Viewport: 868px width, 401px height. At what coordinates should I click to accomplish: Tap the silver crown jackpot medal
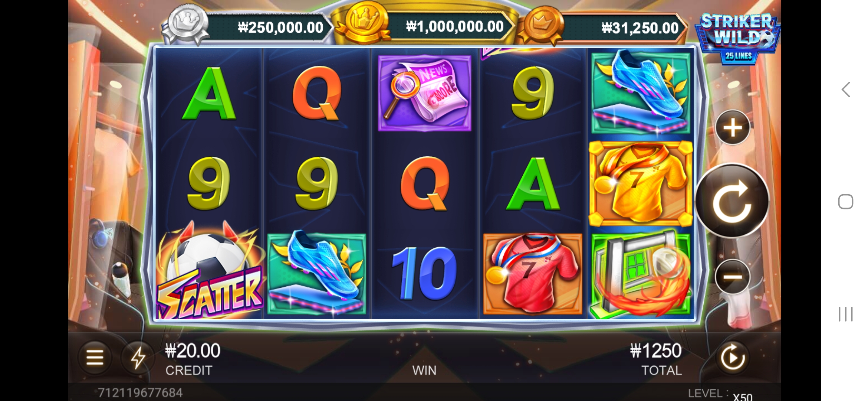coord(186,24)
